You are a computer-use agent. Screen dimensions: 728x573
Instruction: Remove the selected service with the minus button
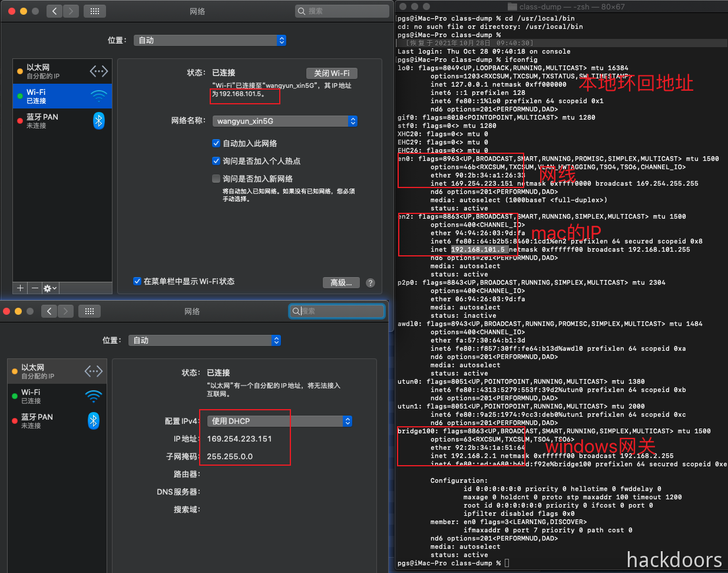click(x=35, y=288)
